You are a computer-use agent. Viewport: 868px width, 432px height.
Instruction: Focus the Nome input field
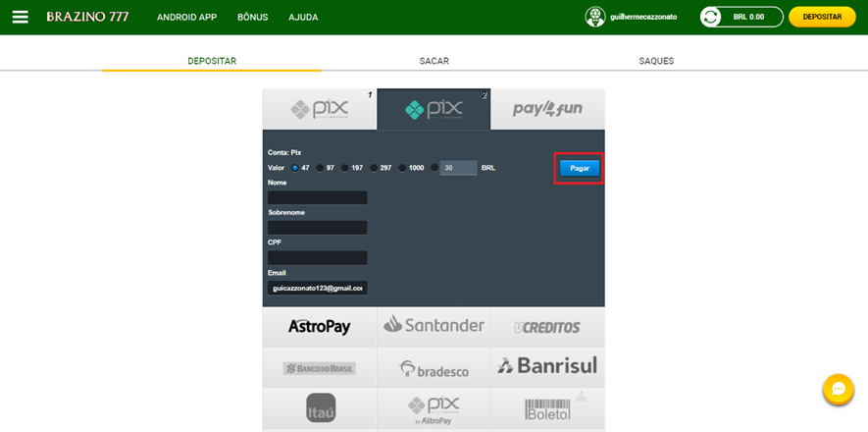tap(317, 197)
